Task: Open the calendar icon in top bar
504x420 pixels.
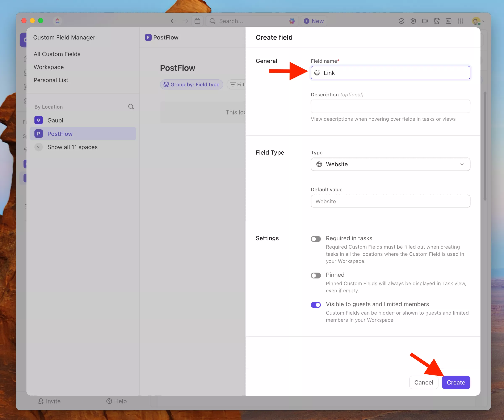Action: (x=197, y=21)
